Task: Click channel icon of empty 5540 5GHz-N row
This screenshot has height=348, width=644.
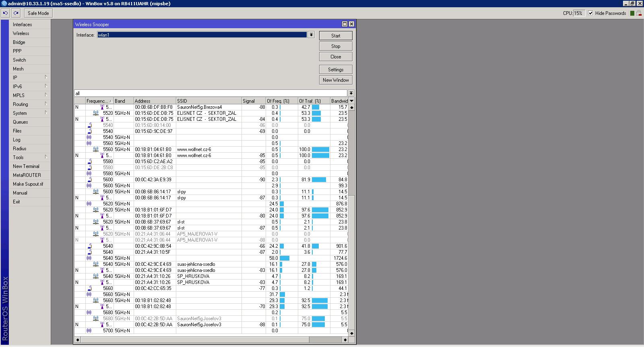Action: [x=89, y=137]
